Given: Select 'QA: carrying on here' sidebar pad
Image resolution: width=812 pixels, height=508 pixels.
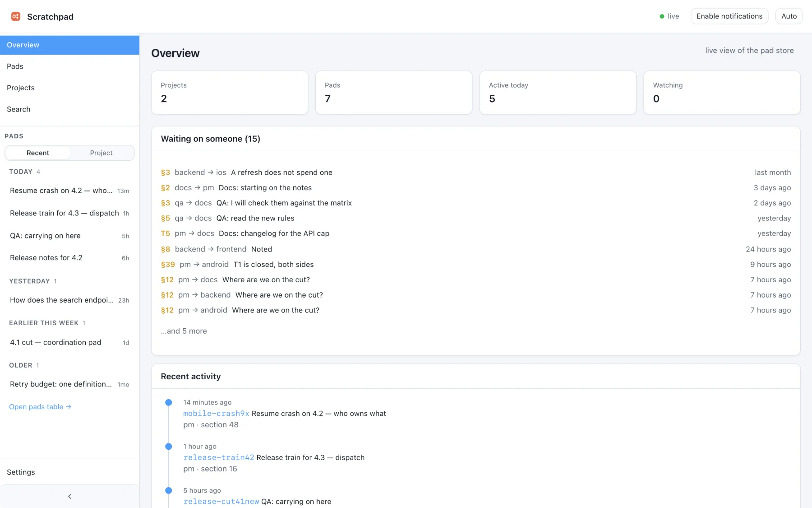Looking at the screenshot, I should pos(69,236).
